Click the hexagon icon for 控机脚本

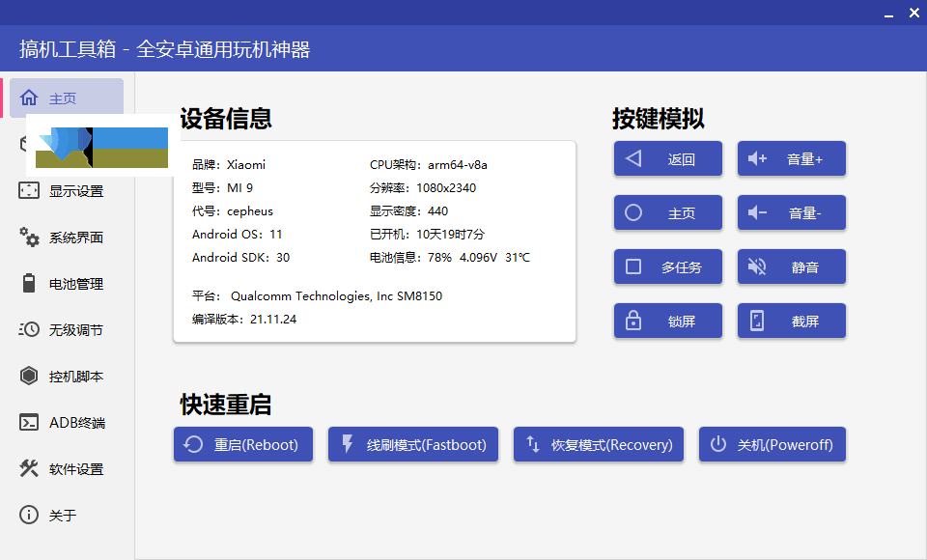pyautogui.click(x=28, y=376)
